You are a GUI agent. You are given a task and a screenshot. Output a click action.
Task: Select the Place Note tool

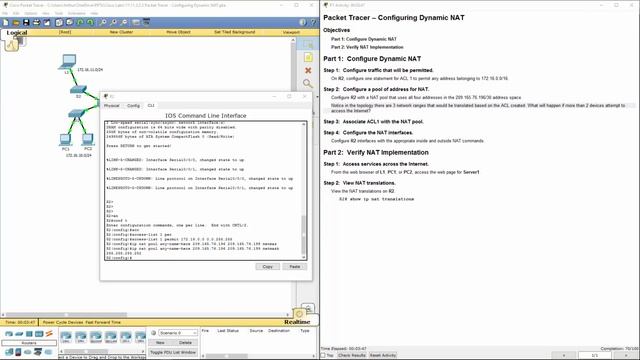(308, 58)
